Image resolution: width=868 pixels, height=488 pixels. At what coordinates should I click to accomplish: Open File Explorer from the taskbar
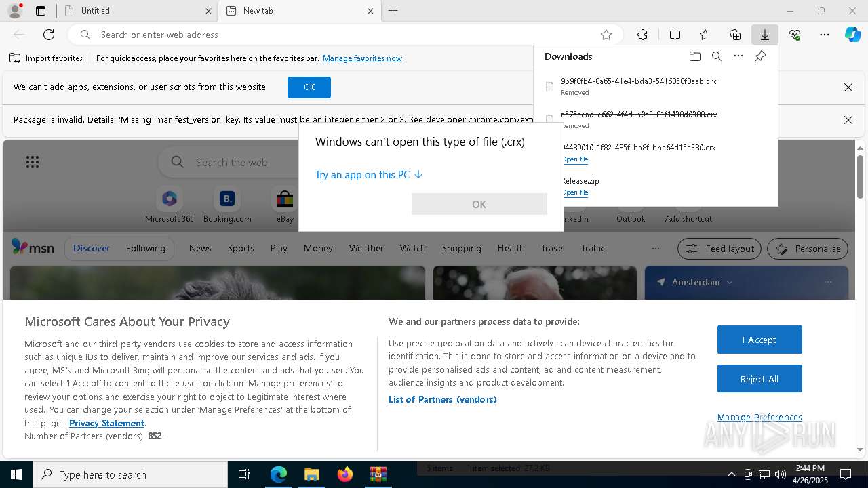pyautogui.click(x=311, y=474)
